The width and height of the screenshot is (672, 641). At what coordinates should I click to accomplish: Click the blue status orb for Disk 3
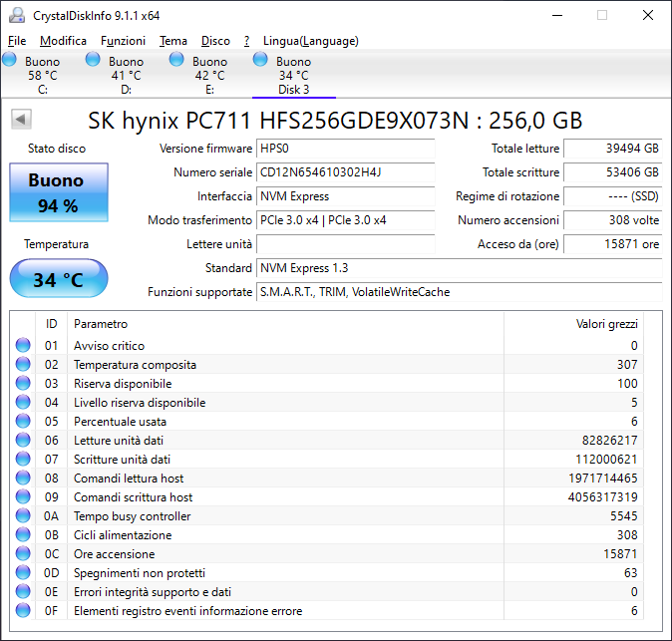coord(260,59)
